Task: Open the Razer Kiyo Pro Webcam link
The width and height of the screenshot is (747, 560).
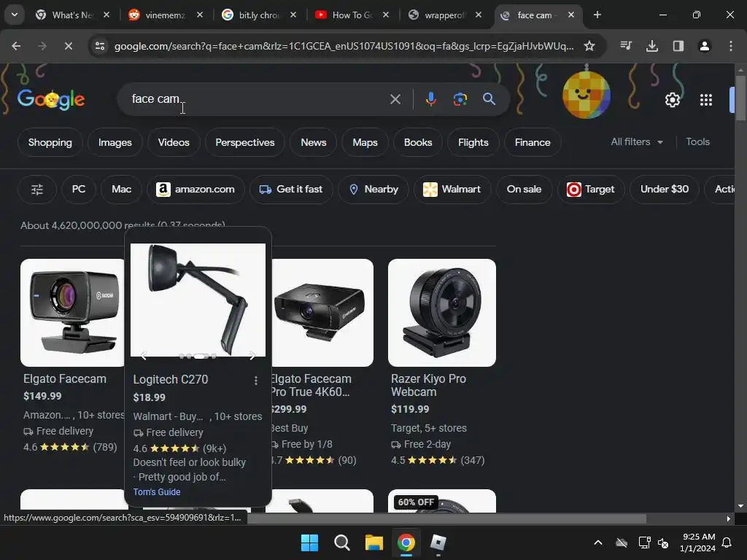Action: pos(428,385)
